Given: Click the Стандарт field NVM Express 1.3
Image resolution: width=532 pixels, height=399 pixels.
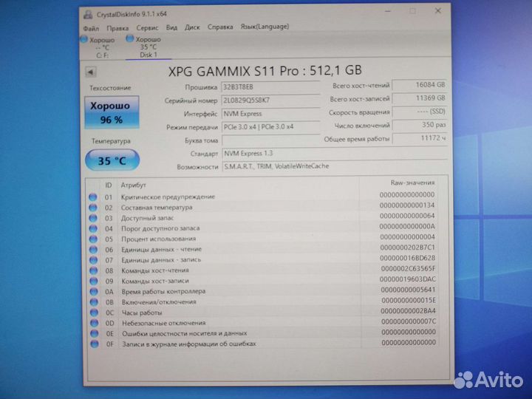Looking at the screenshot, I should point(335,154).
